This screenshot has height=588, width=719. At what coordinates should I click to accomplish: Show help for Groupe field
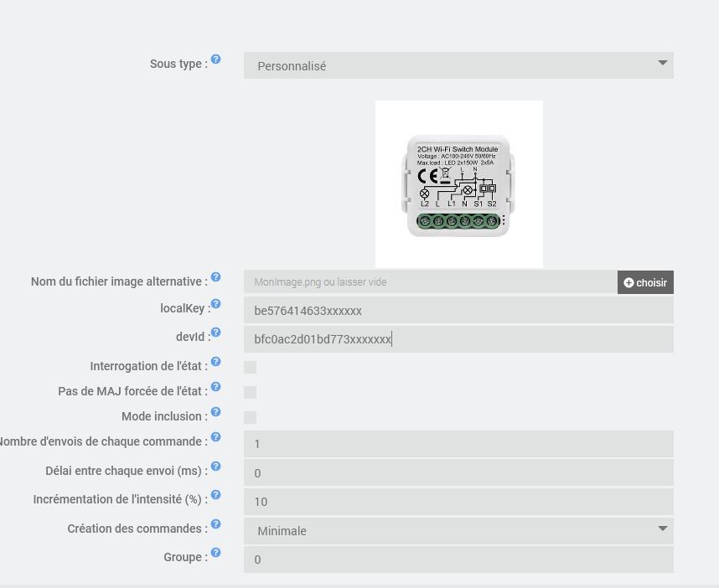coord(215,553)
